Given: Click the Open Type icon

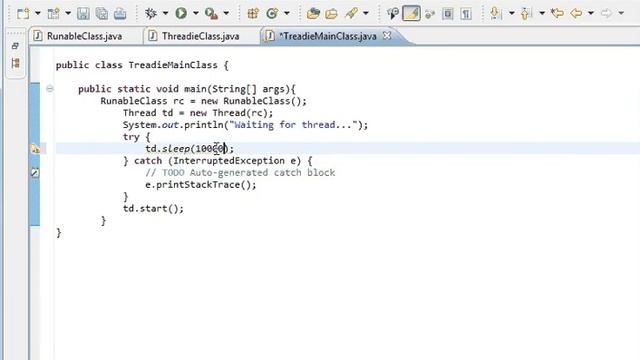Looking at the screenshot, I should point(313,13).
